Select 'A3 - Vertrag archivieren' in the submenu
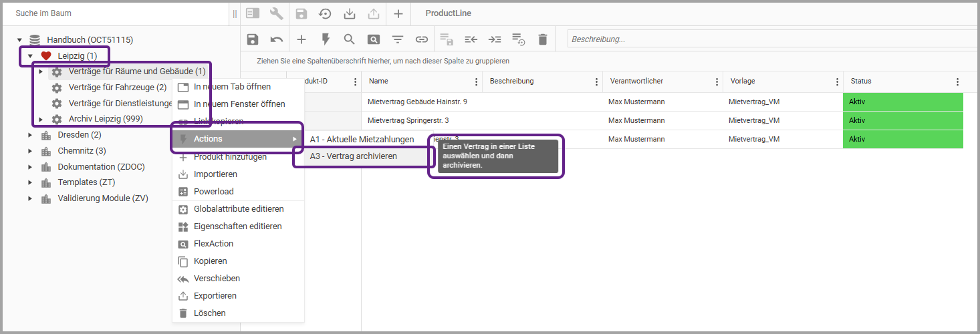This screenshot has height=334, width=980. click(x=353, y=156)
